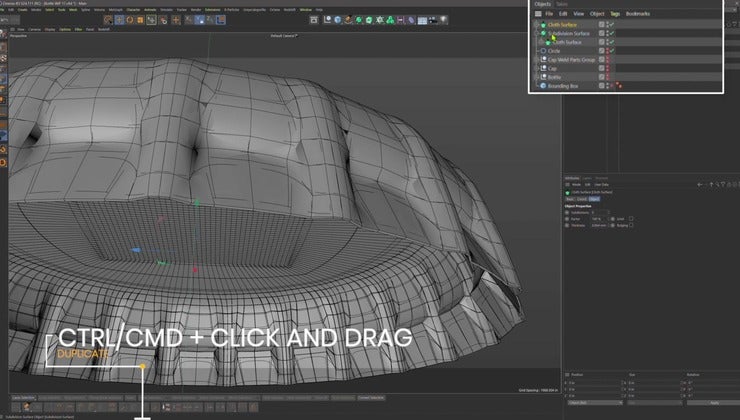Open User Data in Attributes panel
This screenshot has width=740, height=420.
tap(601, 185)
